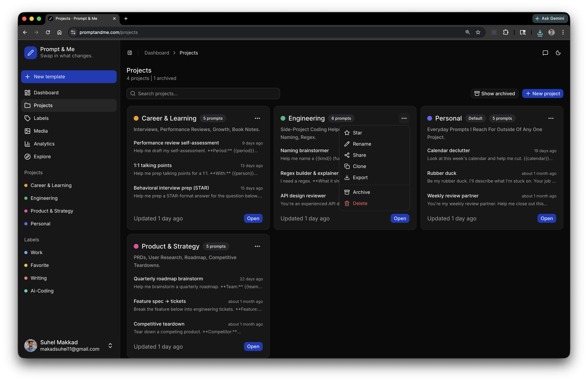Click the New project button
This screenshot has height=382, width=588.
542,93
